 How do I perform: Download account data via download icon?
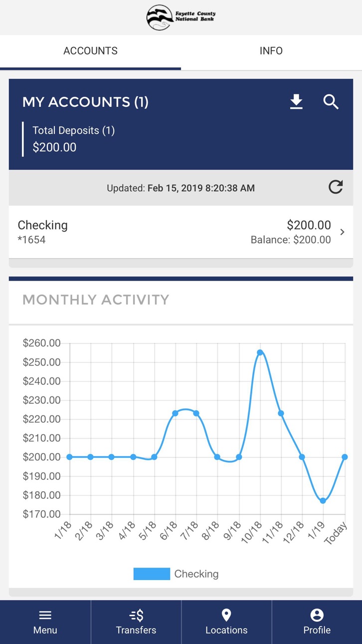[x=296, y=102]
